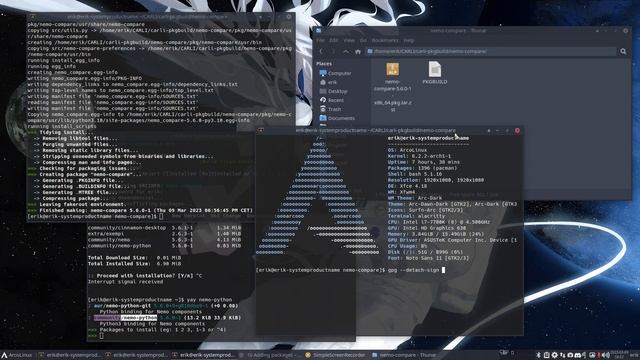
Task: Click the network transfer arrows tray icon
Action: tap(562, 355)
